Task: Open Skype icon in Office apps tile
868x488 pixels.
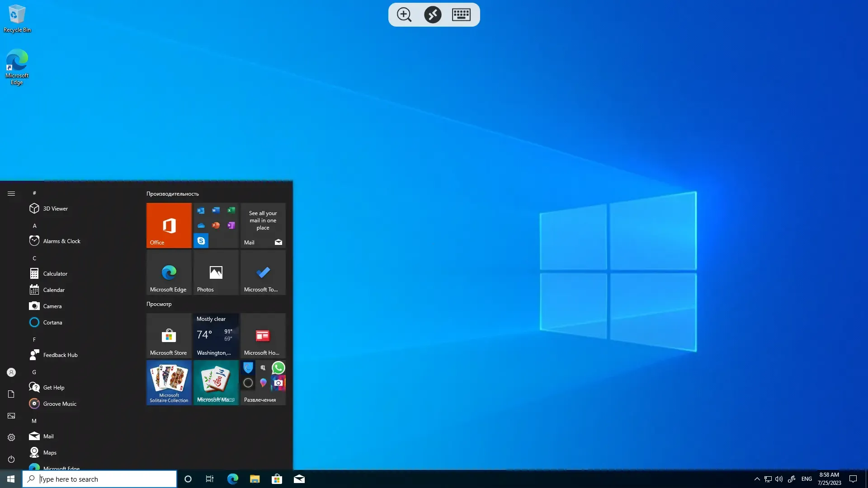Action: tap(201, 241)
